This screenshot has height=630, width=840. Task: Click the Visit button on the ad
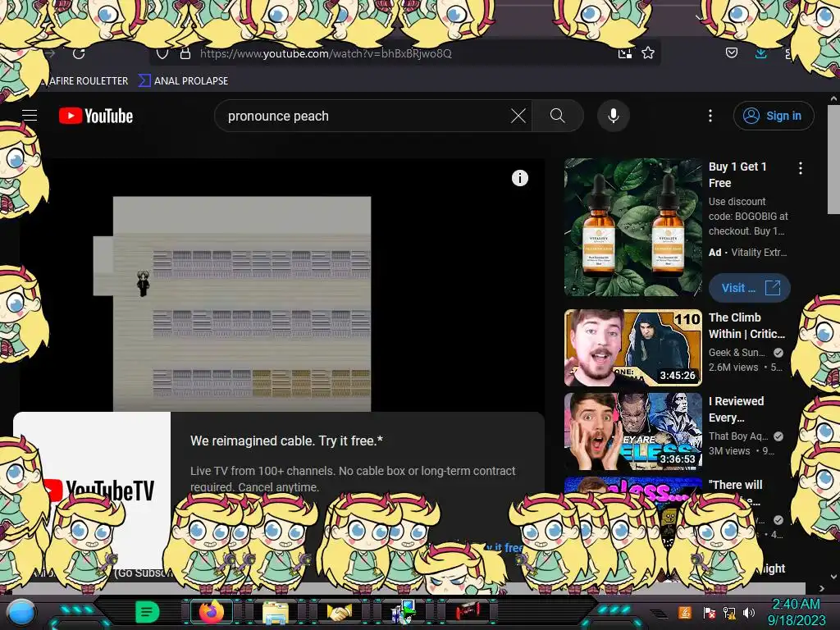[x=750, y=288]
